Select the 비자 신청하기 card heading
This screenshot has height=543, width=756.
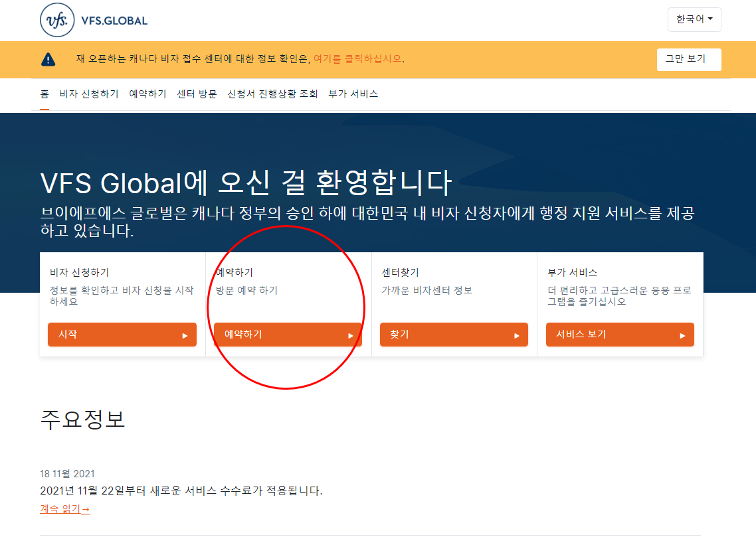(80, 272)
